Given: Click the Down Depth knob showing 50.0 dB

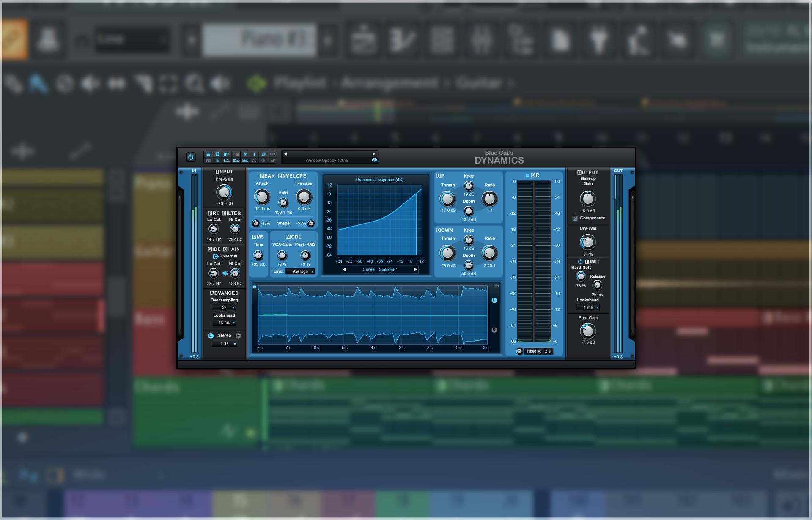Looking at the screenshot, I should pos(469,265).
